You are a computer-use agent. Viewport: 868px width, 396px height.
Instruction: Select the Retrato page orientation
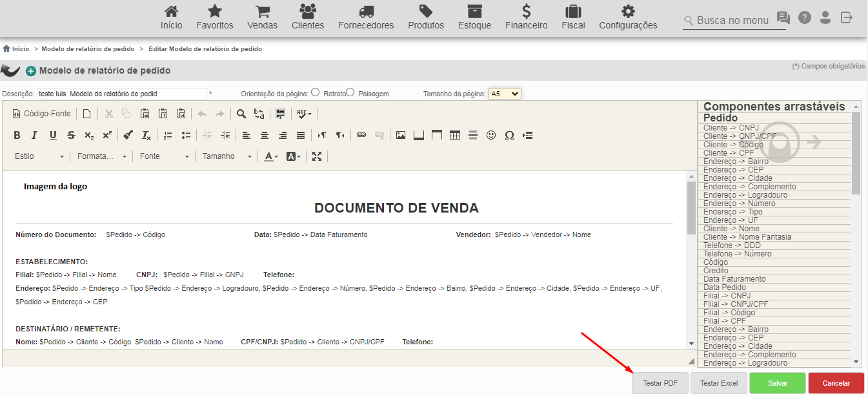tap(315, 92)
